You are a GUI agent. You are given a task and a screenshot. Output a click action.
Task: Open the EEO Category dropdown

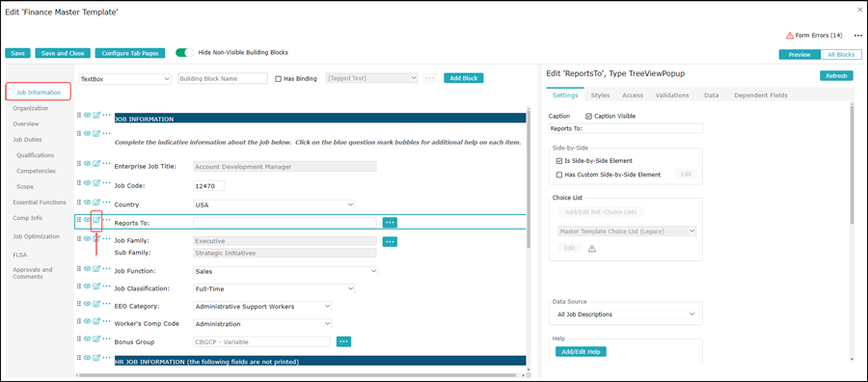pyautogui.click(x=262, y=306)
